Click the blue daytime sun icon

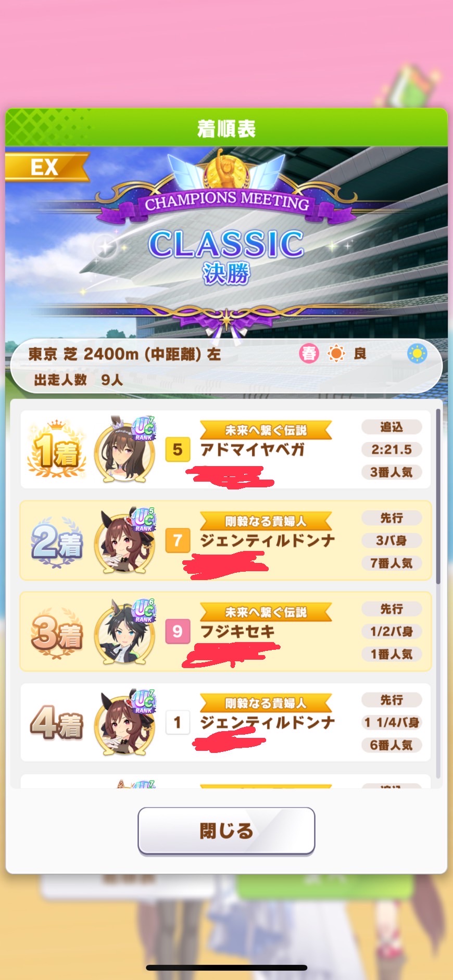pyautogui.click(x=417, y=354)
